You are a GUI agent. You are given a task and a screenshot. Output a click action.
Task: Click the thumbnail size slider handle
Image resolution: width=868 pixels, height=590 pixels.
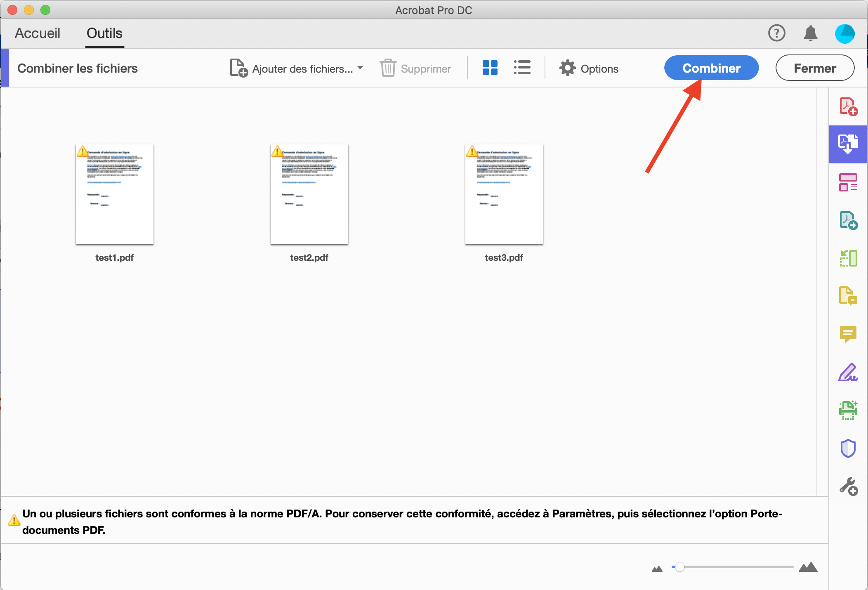pos(679,567)
